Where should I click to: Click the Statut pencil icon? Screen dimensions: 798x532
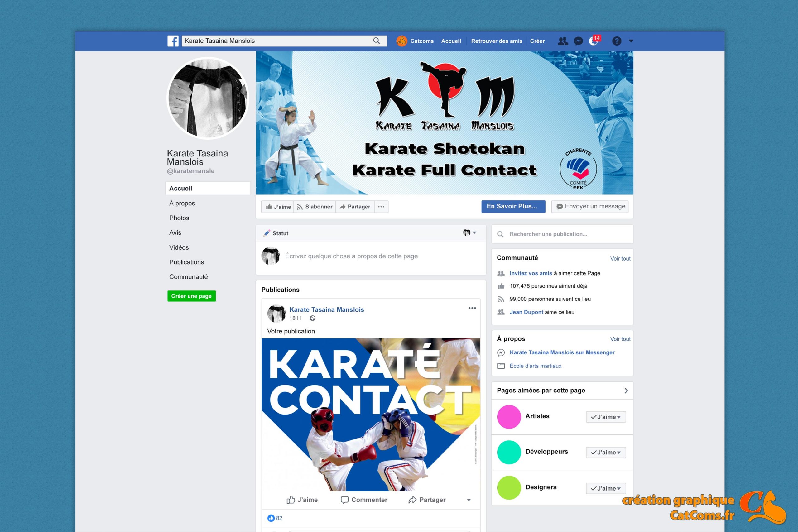(x=267, y=233)
